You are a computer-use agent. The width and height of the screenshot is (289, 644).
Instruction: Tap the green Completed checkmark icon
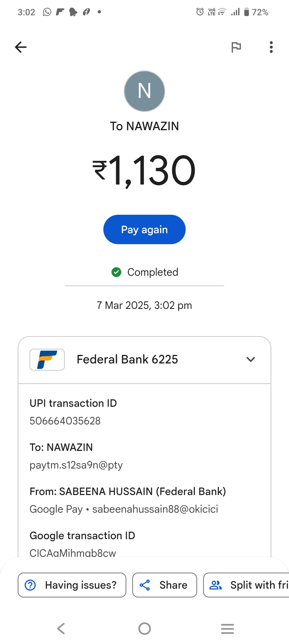coord(116,272)
